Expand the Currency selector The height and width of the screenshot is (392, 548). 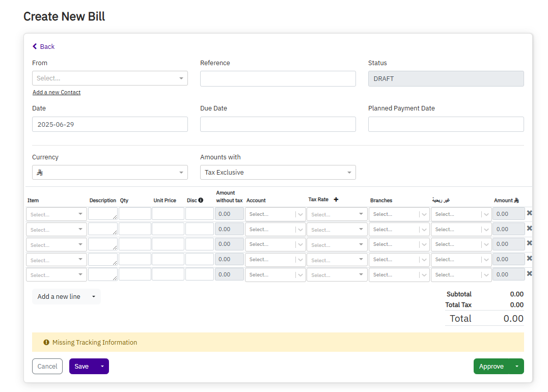(x=109, y=173)
